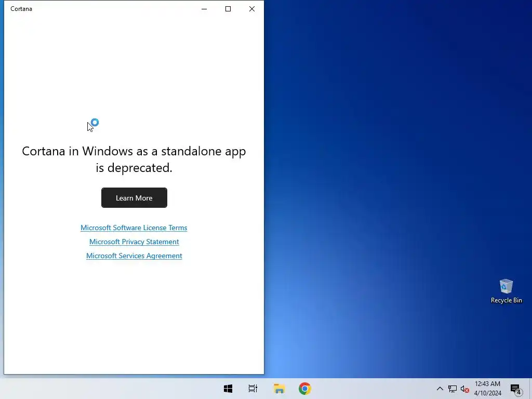The height and width of the screenshot is (399, 532).
Task: Maximize the Cortana window
Action: tap(228, 9)
